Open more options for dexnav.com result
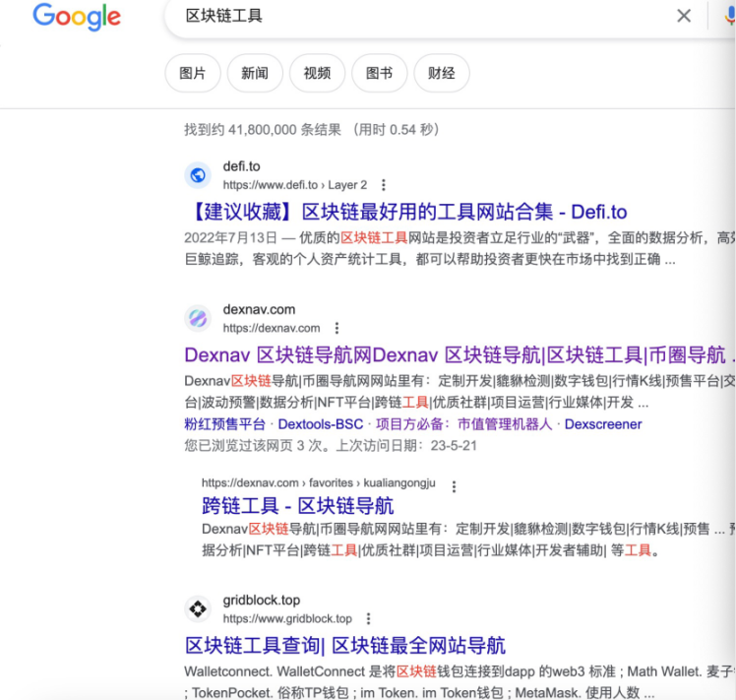Screen dimensions: 736x700 [x=337, y=328]
